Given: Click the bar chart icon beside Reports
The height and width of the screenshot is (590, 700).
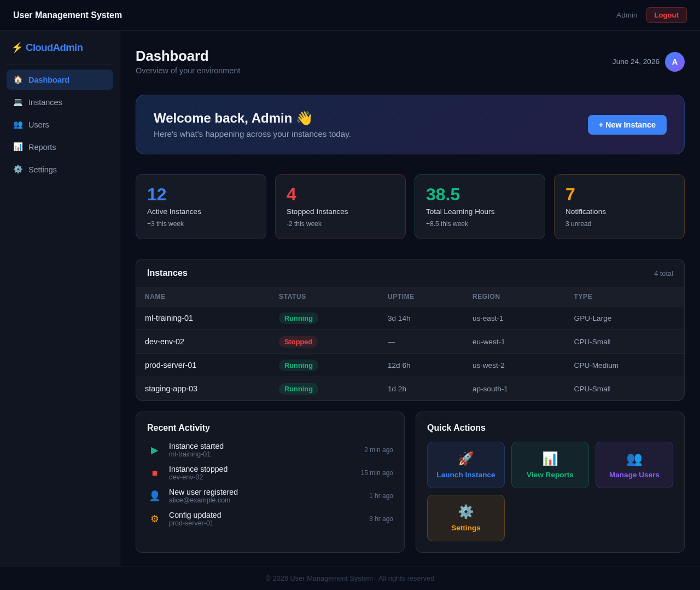Looking at the screenshot, I should [x=18, y=147].
